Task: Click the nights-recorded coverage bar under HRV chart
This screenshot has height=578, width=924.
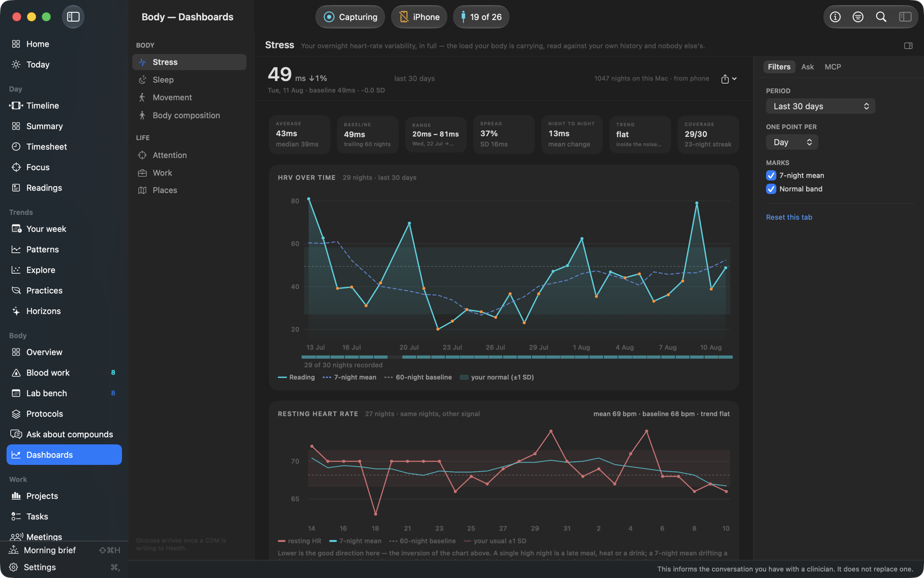Action: pyautogui.click(x=517, y=357)
